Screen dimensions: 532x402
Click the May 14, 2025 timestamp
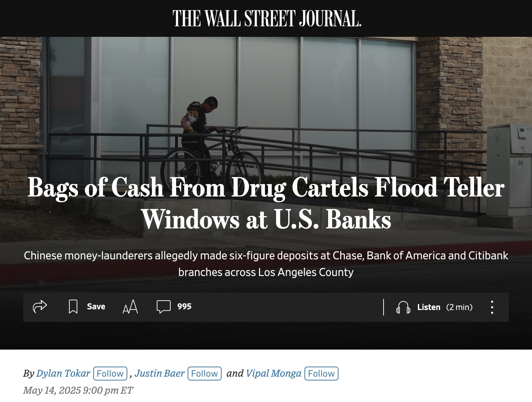(x=78, y=391)
